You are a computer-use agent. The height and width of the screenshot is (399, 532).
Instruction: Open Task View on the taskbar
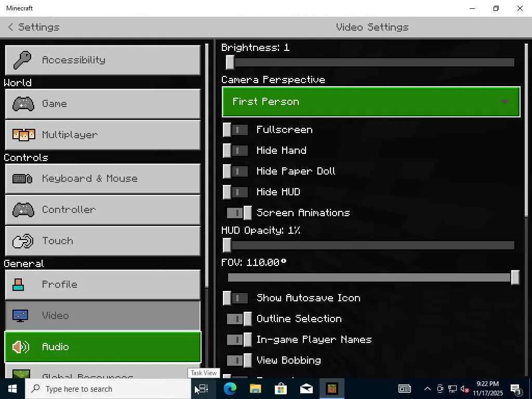[203, 389]
